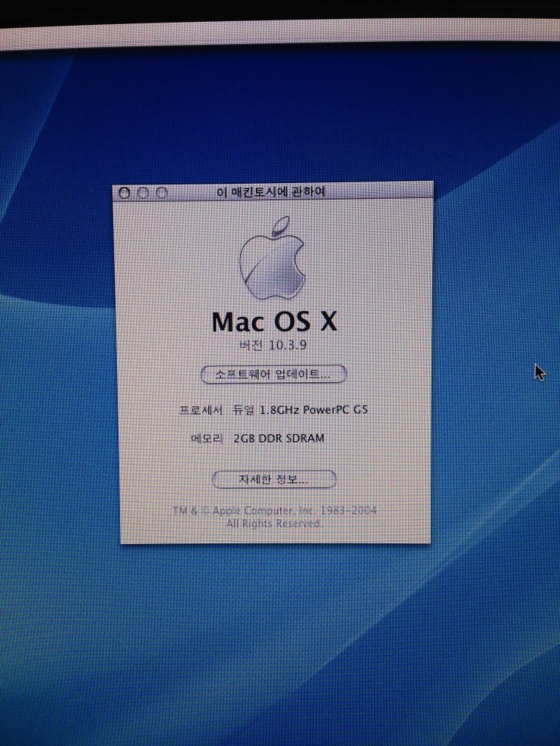Click the 프로세서 label
Viewport: 560px width, 746px height.
tap(200, 410)
